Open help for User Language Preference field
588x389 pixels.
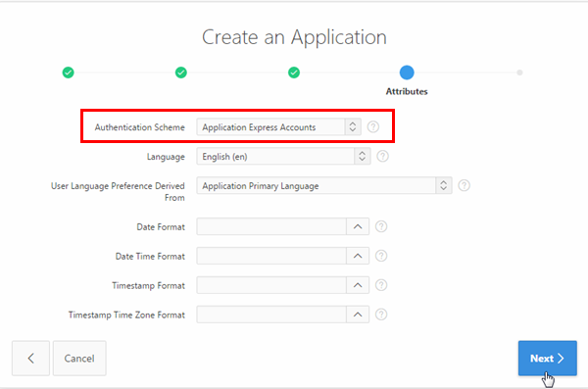tap(464, 185)
